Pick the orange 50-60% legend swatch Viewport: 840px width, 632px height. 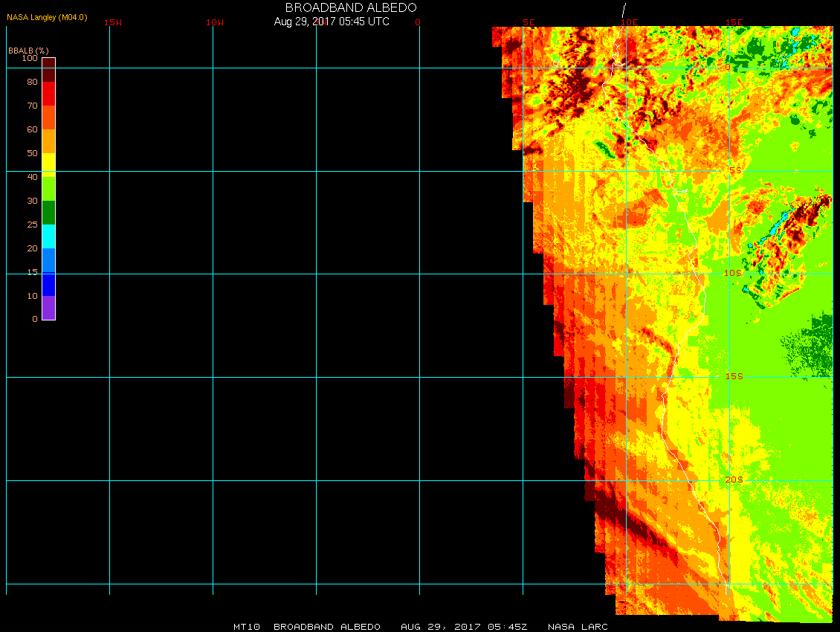(48, 141)
